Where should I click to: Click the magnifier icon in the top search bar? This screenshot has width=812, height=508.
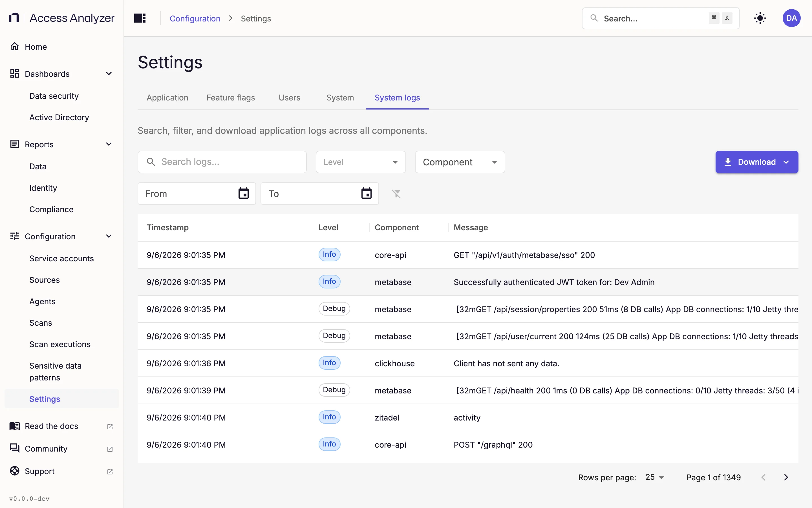point(594,18)
